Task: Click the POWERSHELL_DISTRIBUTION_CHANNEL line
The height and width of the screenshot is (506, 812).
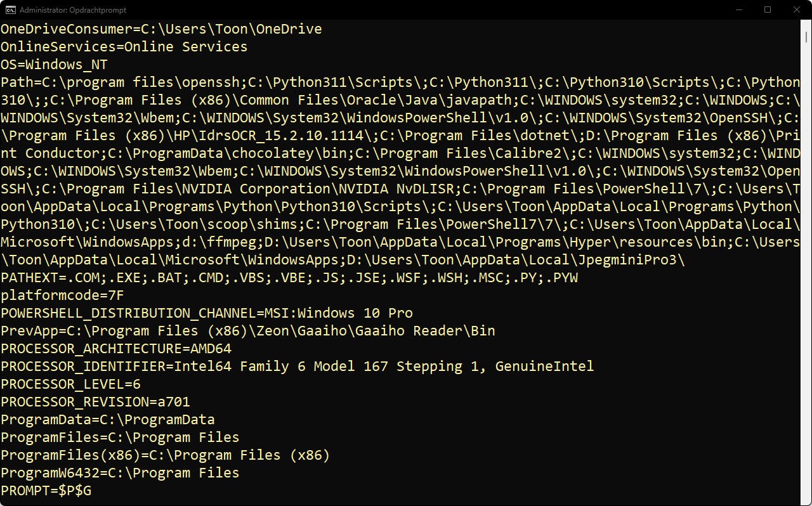Action: click(207, 313)
